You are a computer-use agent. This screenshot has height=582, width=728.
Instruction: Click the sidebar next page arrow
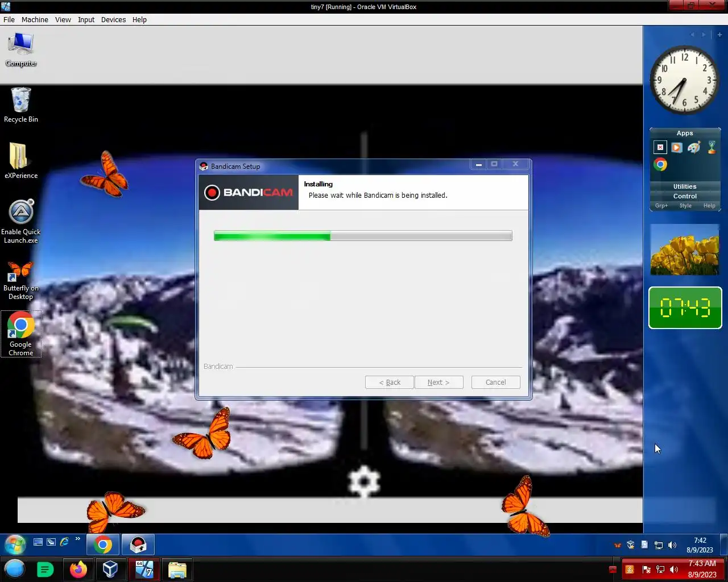(704, 35)
